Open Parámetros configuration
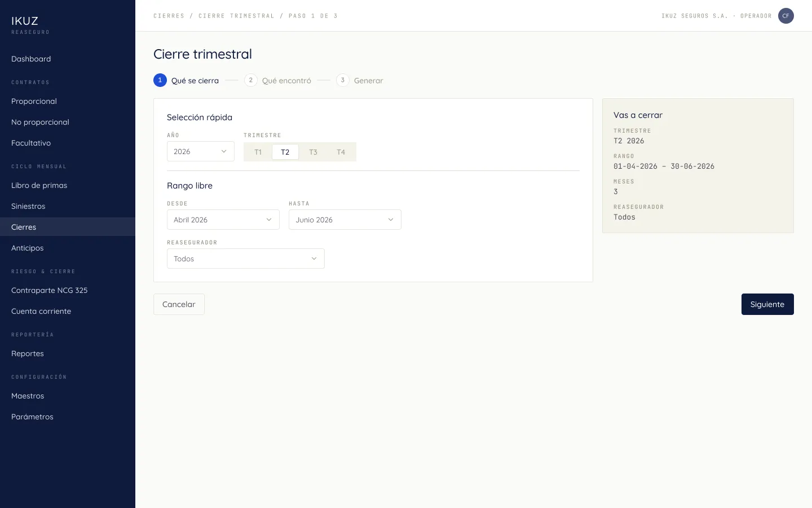812x508 pixels. (68, 417)
